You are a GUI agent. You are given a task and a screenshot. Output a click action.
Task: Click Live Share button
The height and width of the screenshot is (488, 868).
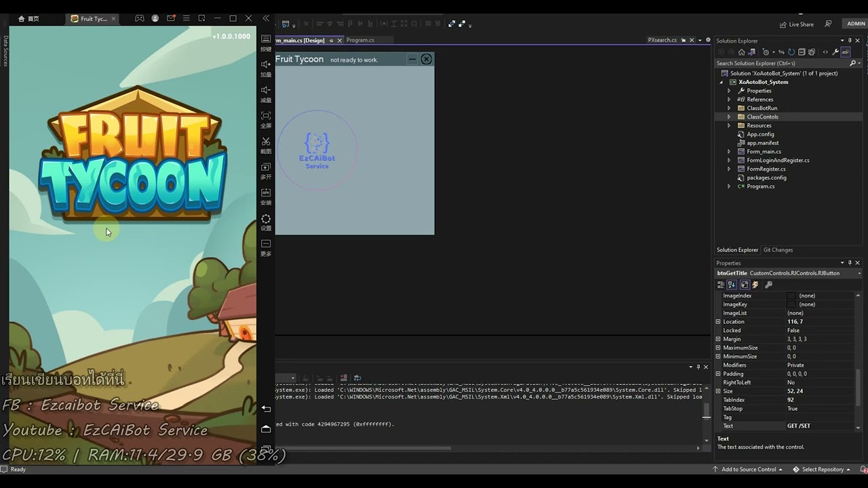click(795, 24)
